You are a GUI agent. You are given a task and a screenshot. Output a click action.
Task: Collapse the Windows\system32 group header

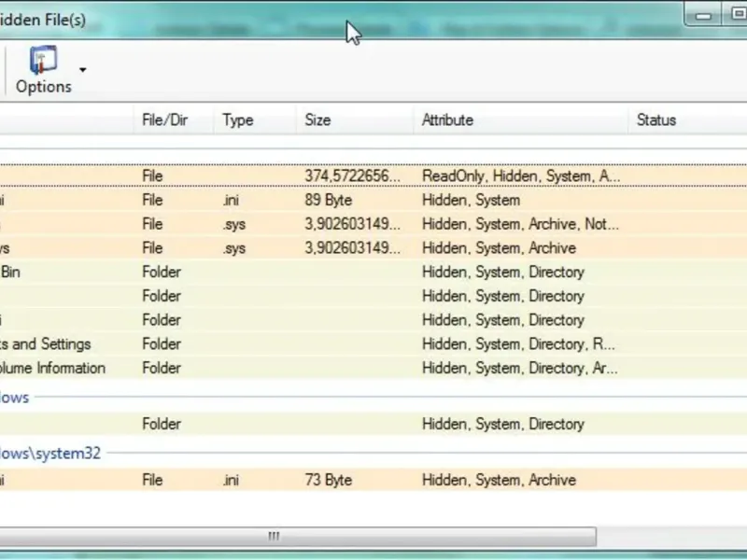(50, 454)
